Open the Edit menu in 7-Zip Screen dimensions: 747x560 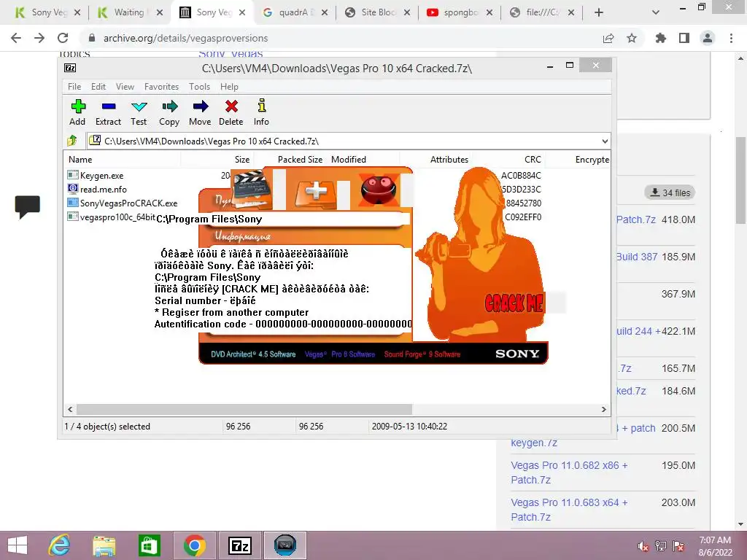[x=98, y=87]
